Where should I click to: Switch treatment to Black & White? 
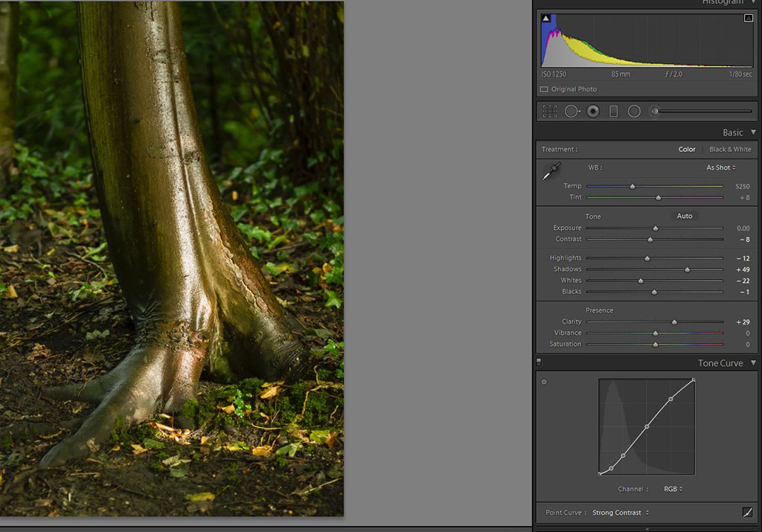click(730, 150)
